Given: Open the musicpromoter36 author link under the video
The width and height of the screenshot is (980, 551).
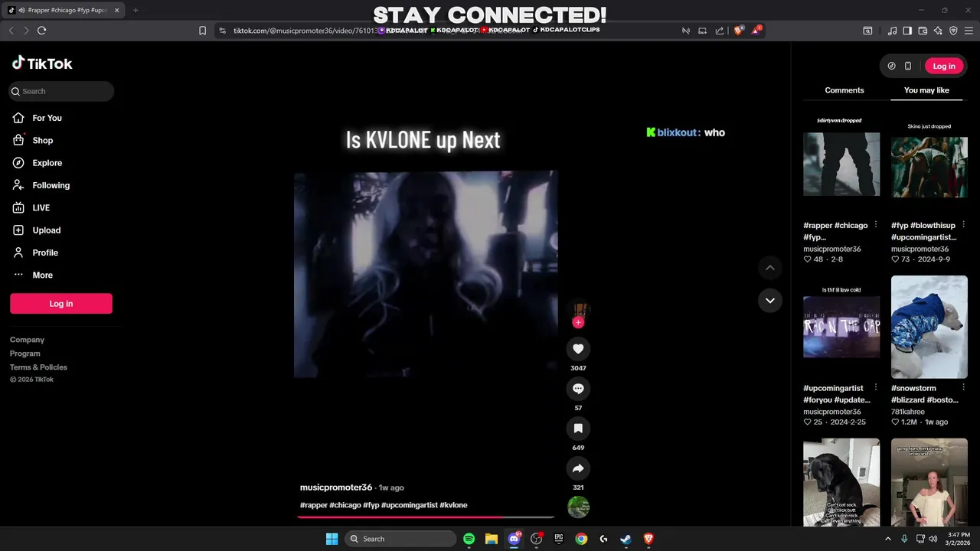Looking at the screenshot, I should [x=336, y=487].
